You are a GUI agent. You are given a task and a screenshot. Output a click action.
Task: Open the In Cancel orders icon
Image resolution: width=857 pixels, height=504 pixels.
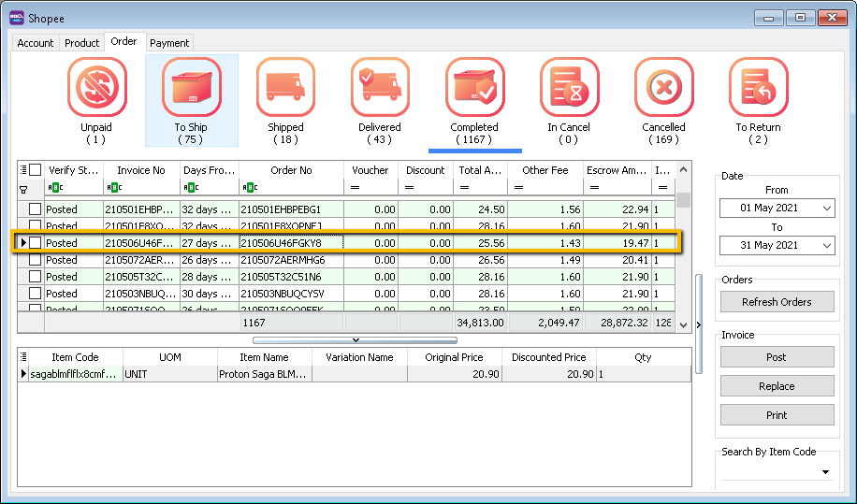click(x=569, y=88)
